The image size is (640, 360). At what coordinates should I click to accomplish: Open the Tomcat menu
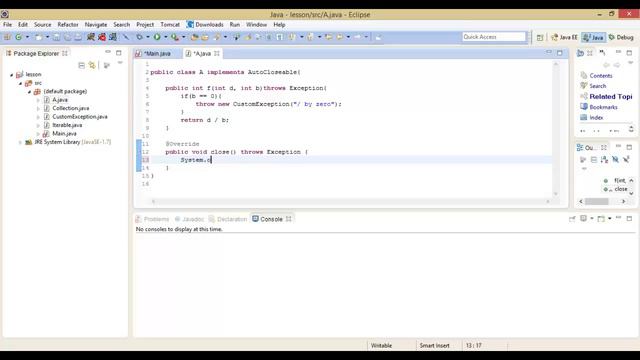point(170,24)
